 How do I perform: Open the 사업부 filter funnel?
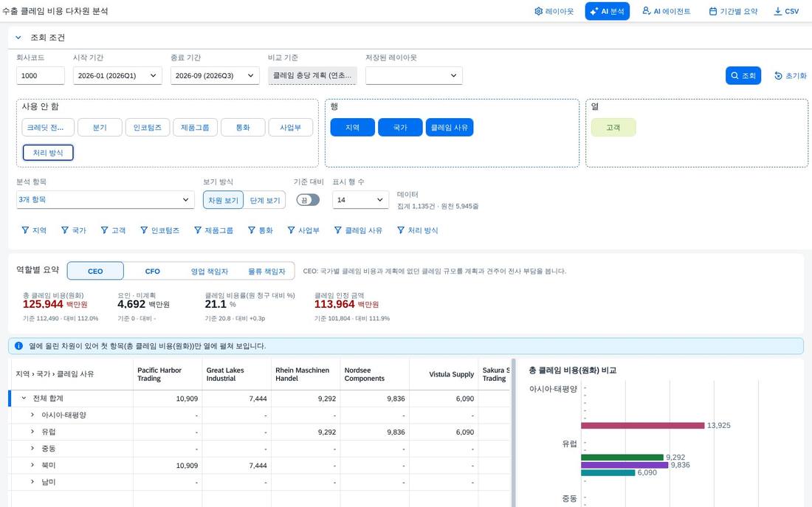click(x=303, y=230)
